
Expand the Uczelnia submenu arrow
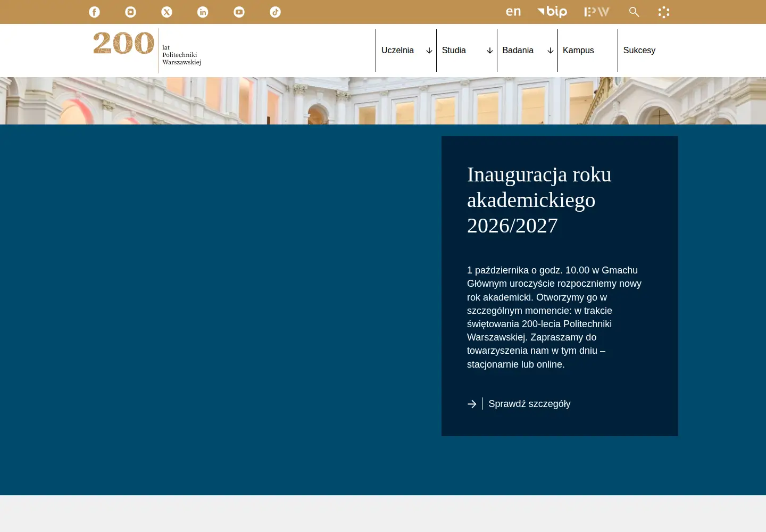click(x=429, y=51)
